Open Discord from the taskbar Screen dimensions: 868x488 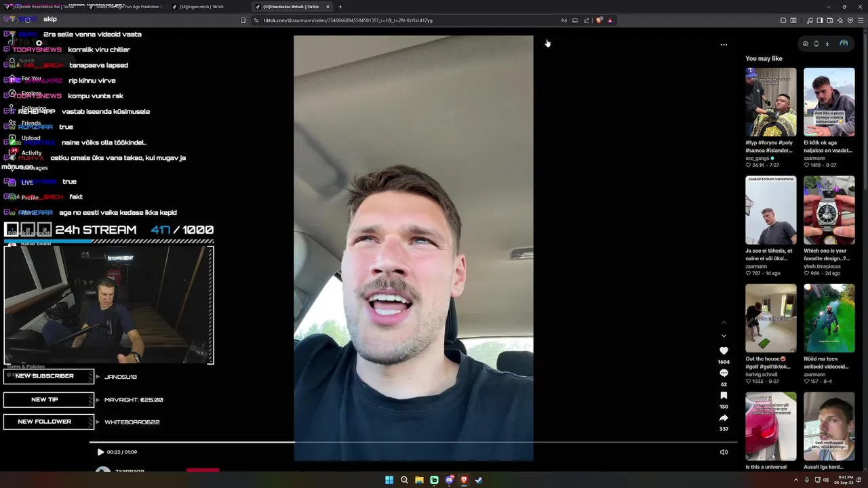pos(449,480)
